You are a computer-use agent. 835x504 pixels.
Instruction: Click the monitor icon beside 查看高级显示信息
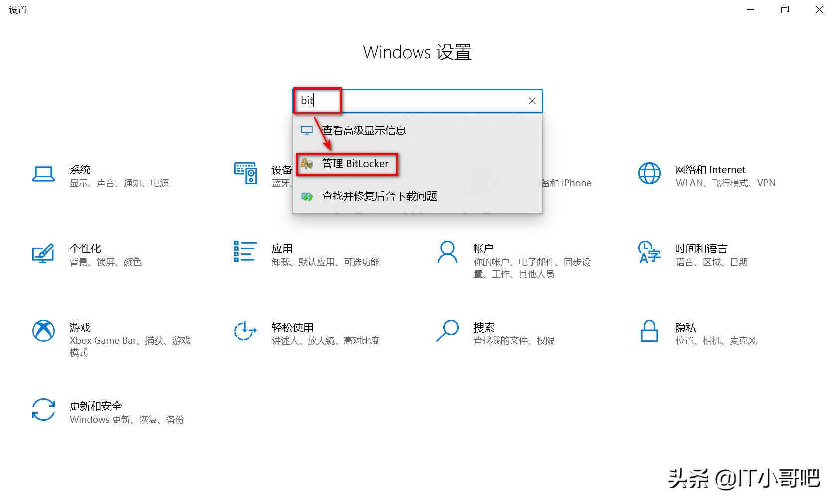click(x=307, y=131)
